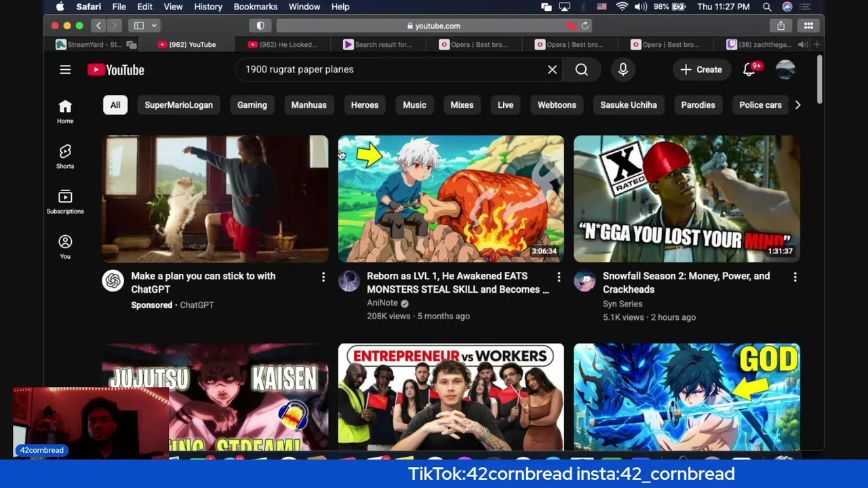Mute audio on the zachthega tab
Image resolution: width=868 pixels, height=488 pixels.
[802, 45]
